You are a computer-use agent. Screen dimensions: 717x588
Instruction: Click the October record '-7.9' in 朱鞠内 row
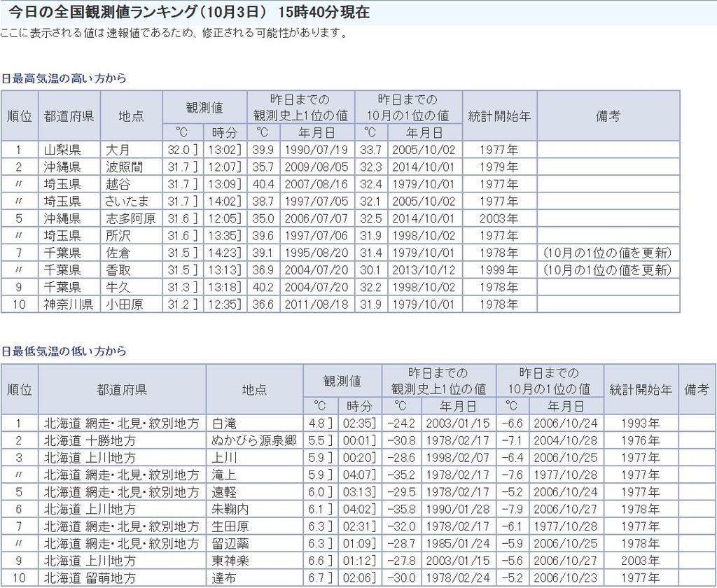[513, 510]
